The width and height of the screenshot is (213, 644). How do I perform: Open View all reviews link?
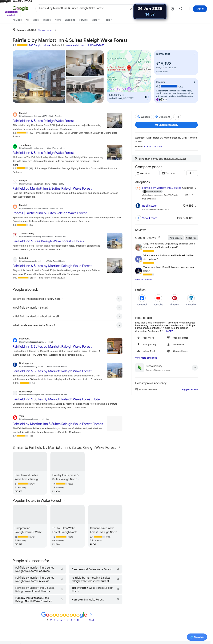point(143,280)
